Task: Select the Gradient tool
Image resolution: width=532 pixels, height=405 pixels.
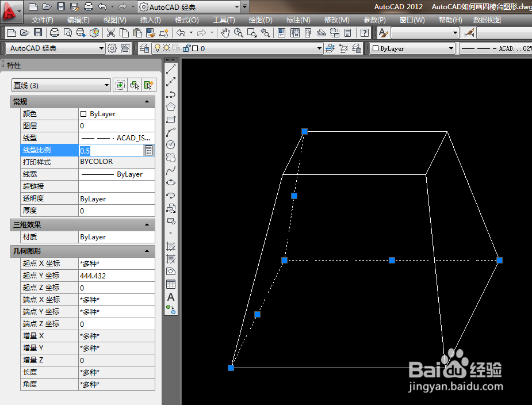Action: (x=171, y=259)
